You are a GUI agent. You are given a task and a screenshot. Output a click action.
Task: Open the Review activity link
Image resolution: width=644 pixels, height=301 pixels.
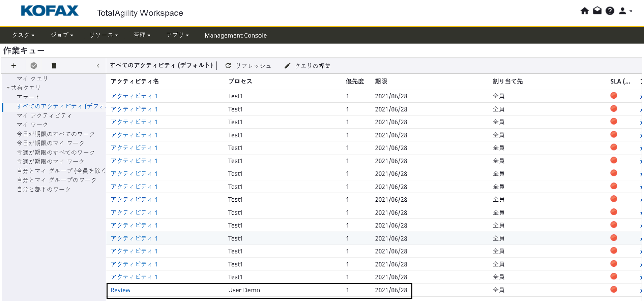pyautogui.click(x=120, y=290)
